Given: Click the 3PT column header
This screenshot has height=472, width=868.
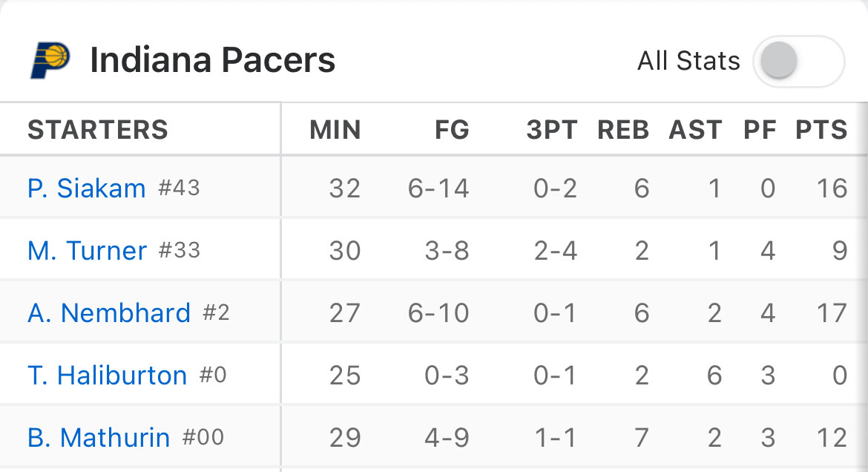Looking at the screenshot, I should tap(551, 130).
